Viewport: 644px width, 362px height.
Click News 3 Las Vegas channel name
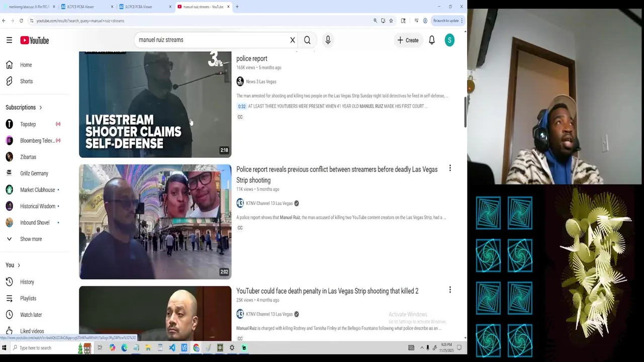click(x=261, y=81)
